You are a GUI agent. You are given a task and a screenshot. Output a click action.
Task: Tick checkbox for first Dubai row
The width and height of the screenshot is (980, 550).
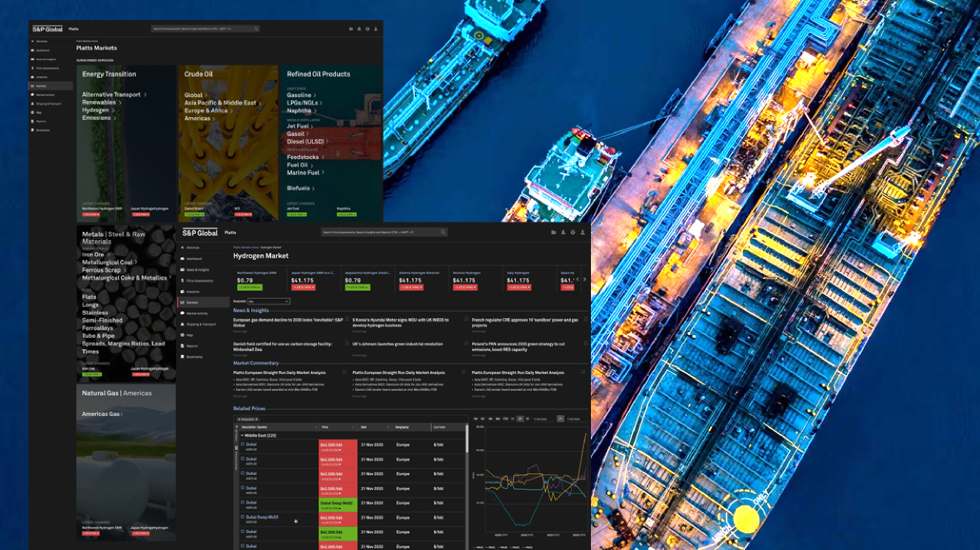[x=242, y=444]
